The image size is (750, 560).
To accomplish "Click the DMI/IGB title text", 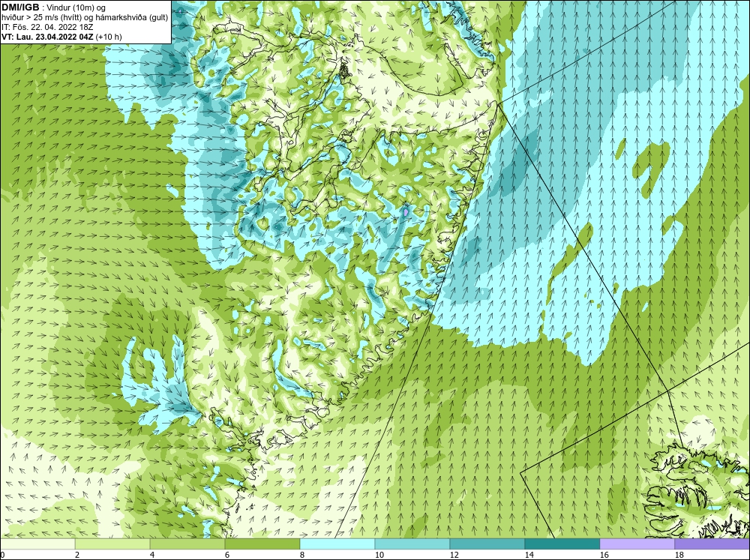I will [x=20, y=7].
